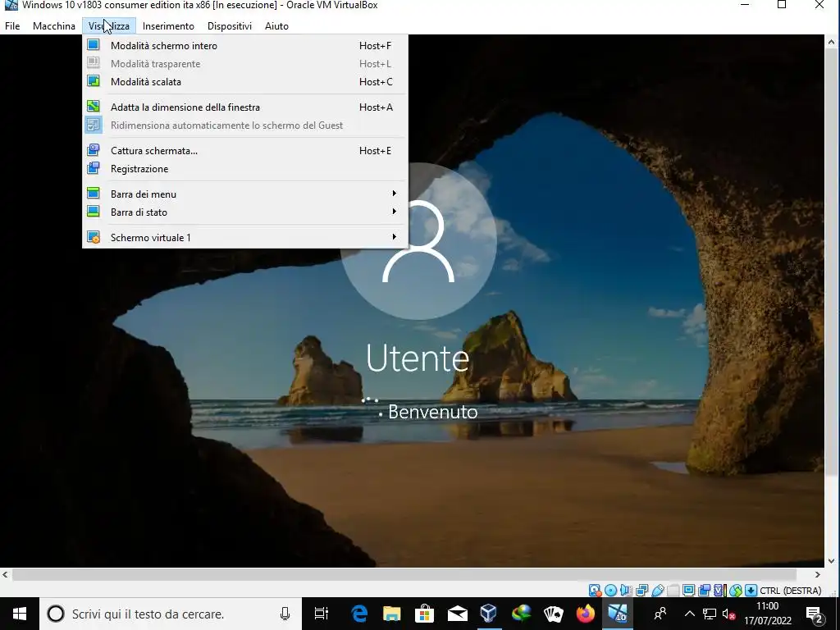
Task: Click the muted volume tray icon
Action: click(728, 614)
